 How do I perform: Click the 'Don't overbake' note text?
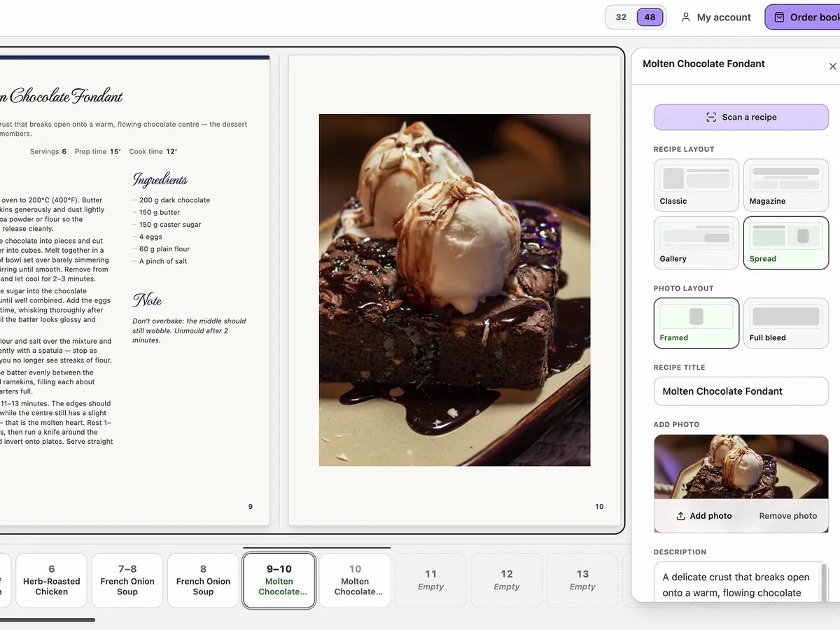[x=189, y=330]
